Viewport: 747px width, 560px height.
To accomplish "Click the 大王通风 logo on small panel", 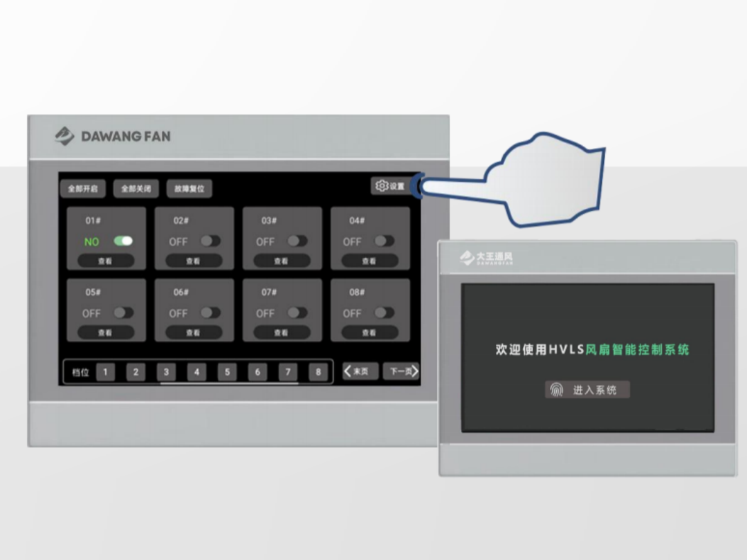I will point(487,259).
